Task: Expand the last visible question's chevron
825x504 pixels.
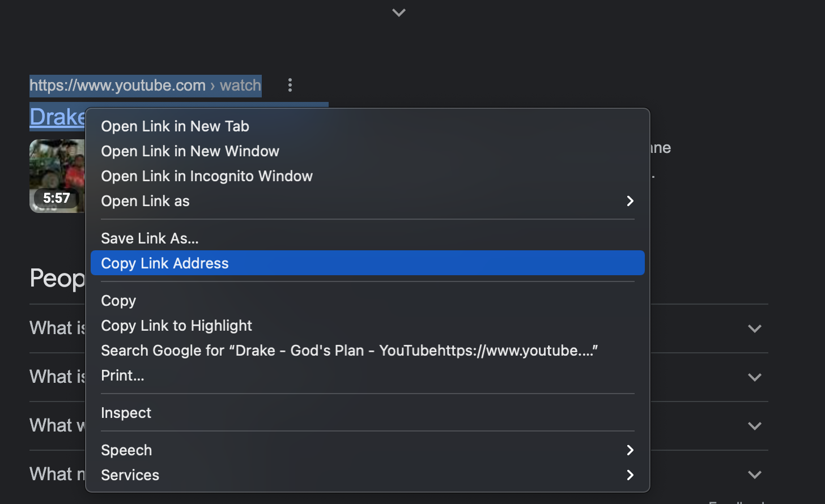Action: coord(754,475)
